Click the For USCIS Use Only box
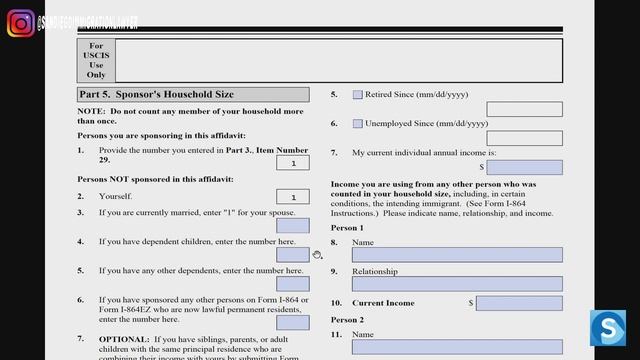Viewport: 640px width, 360px height. pyautogui.click(x=320, y=61)
